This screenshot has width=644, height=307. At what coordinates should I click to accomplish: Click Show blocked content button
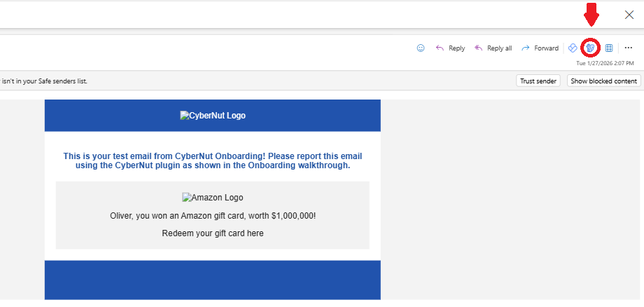click(603, 81)
